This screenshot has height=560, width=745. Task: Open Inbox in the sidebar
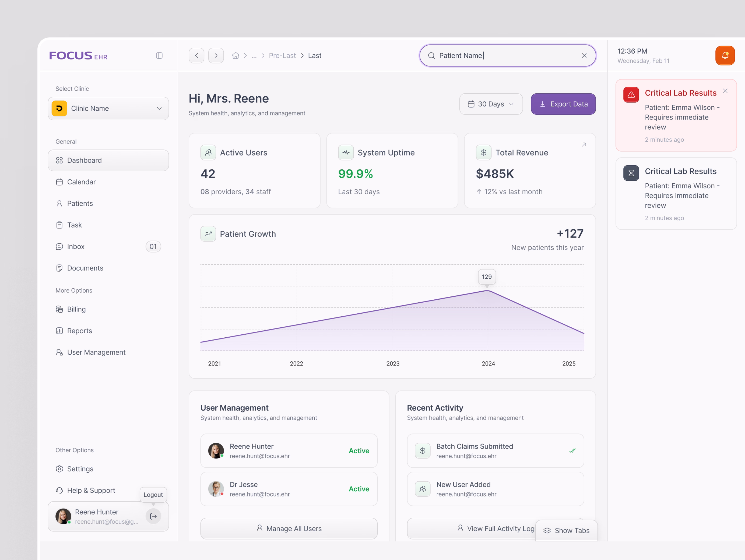pos(108,247)
